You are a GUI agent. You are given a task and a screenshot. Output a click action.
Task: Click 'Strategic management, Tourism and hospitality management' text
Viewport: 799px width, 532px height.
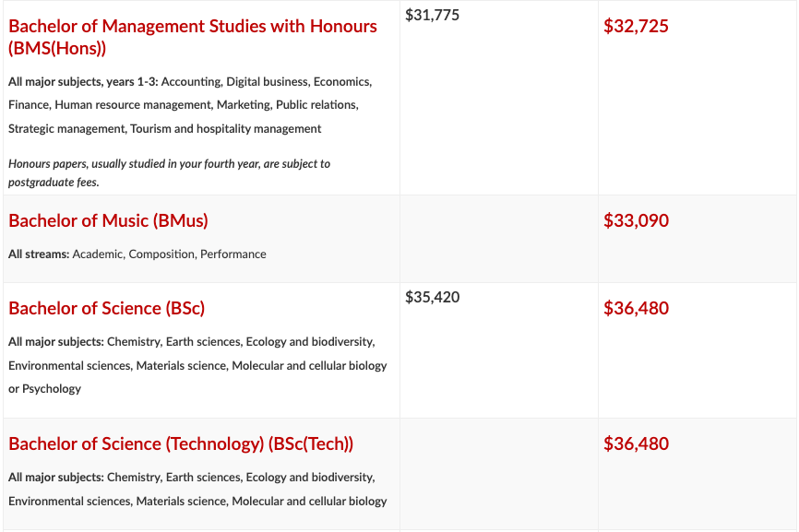[x=164, y=128]
